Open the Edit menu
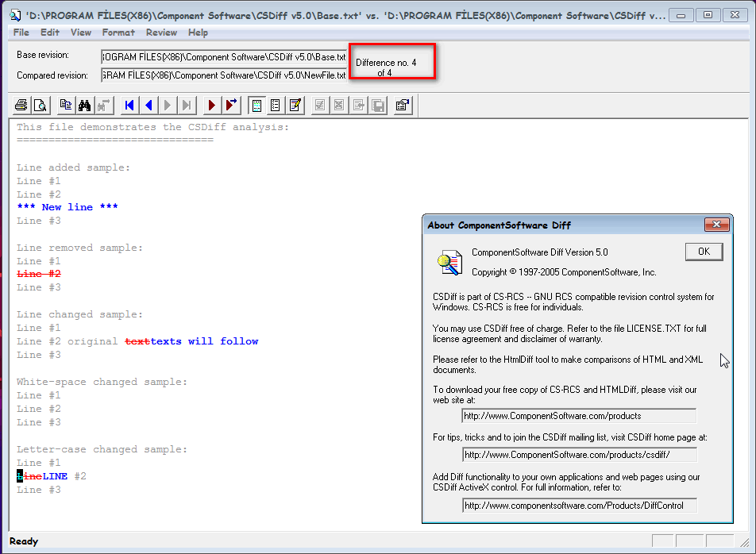The width and height of the screenshot is (756, 554). click(50, 33)
